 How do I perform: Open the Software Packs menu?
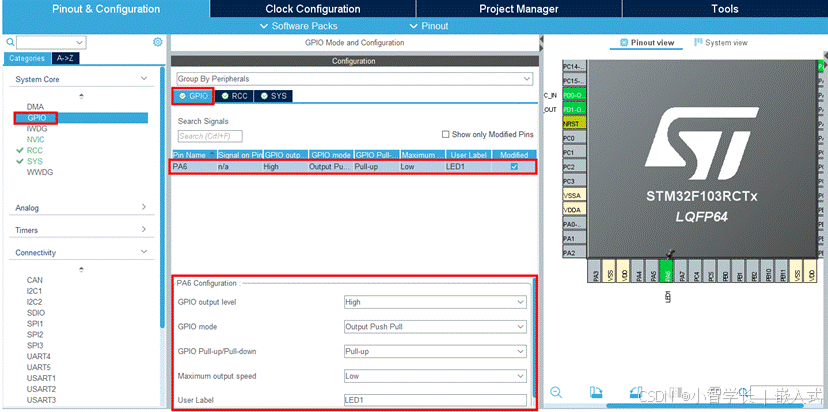tap(299, 26)
